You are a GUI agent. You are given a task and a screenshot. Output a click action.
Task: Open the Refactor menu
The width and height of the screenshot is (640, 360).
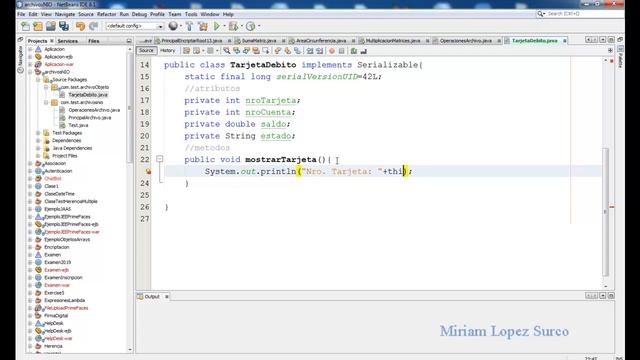pos(107,14)
